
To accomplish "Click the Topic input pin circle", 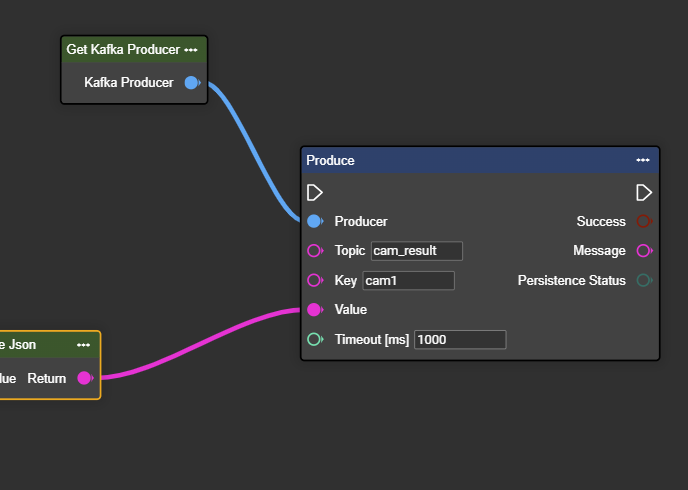I will [x=314, y=251].
